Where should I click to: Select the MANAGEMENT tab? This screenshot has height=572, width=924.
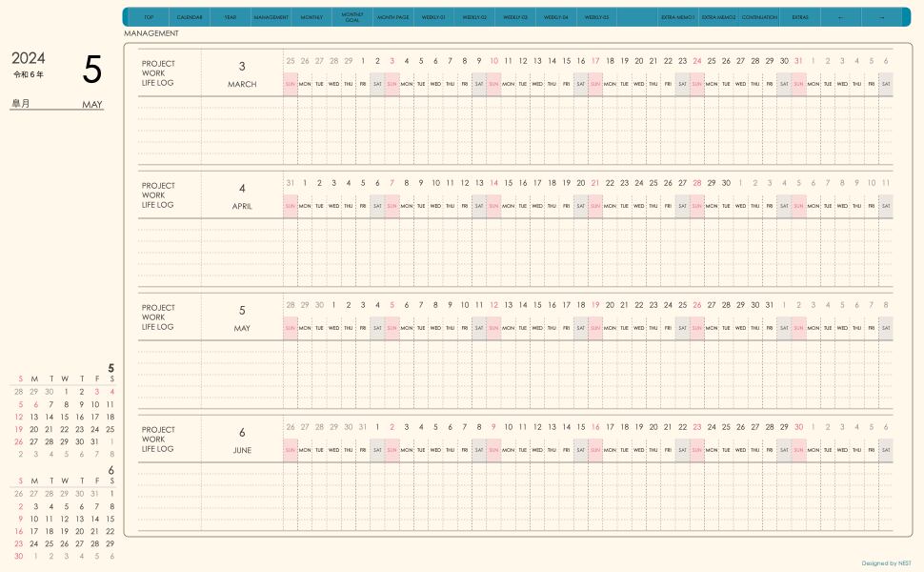pyautogui.click(x=271, y=17)
